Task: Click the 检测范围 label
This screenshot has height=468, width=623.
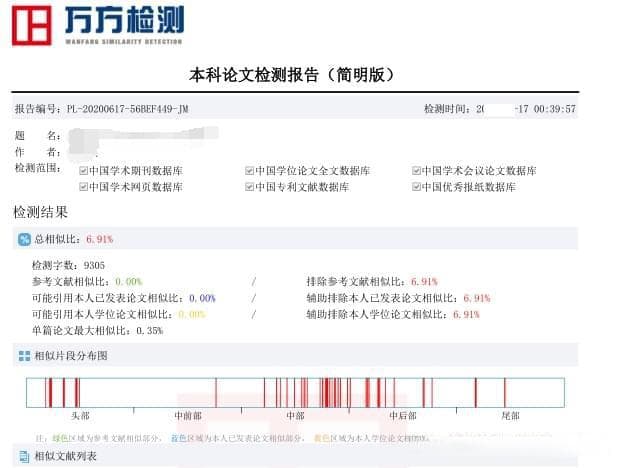Action: pyautogui.click(x=38, y=168)
